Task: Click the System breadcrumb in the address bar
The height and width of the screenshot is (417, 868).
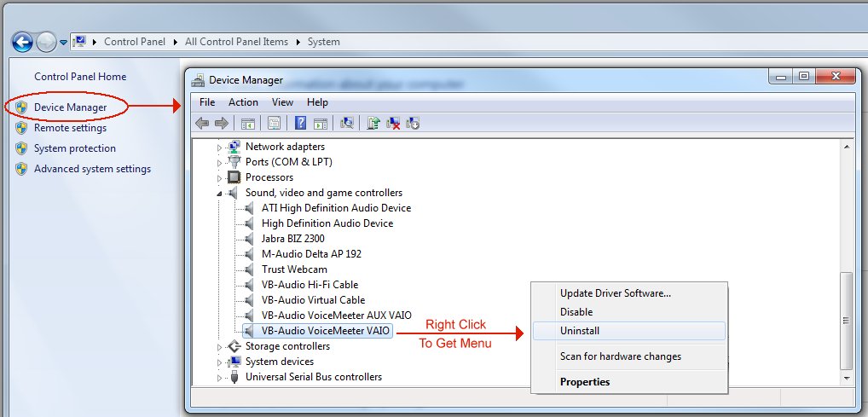Action: pyautogui.click(x=324, y=42)
